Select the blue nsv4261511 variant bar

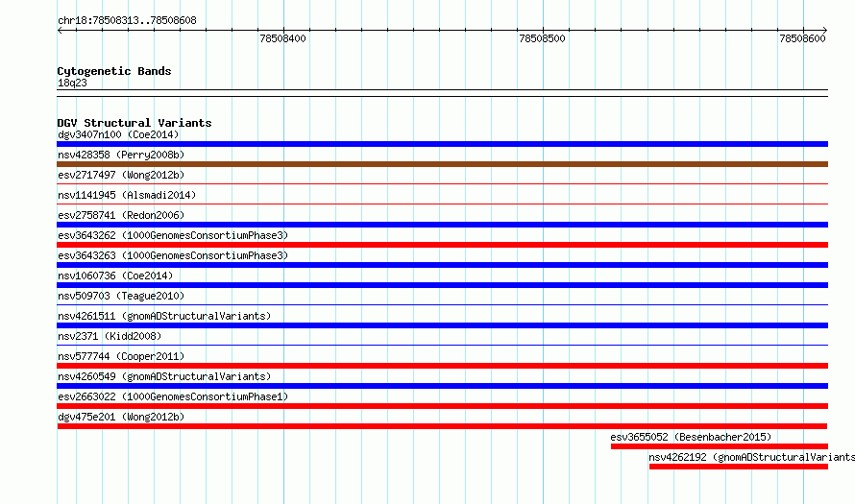[442, 325]
